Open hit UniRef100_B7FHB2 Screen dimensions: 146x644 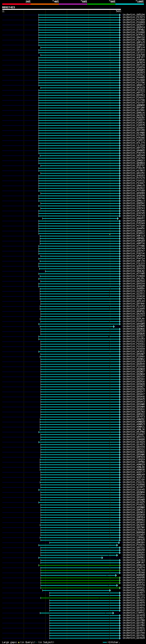133,30
